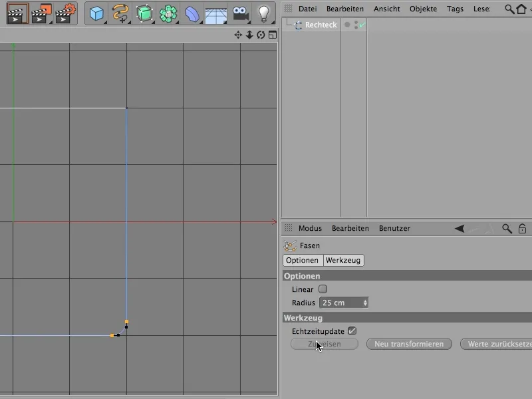
Task: Add the green subdivision generator object
Action: point(144,13)
